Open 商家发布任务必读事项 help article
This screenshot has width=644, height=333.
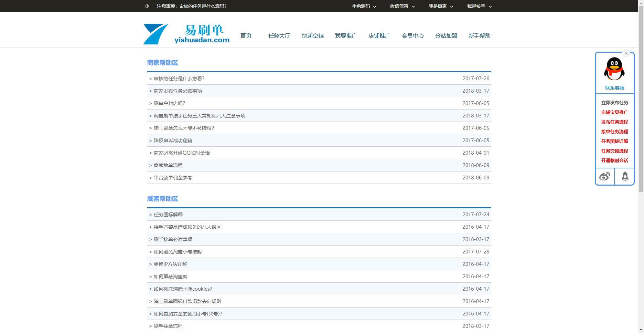pyautogui.click(x=178, y=91)
